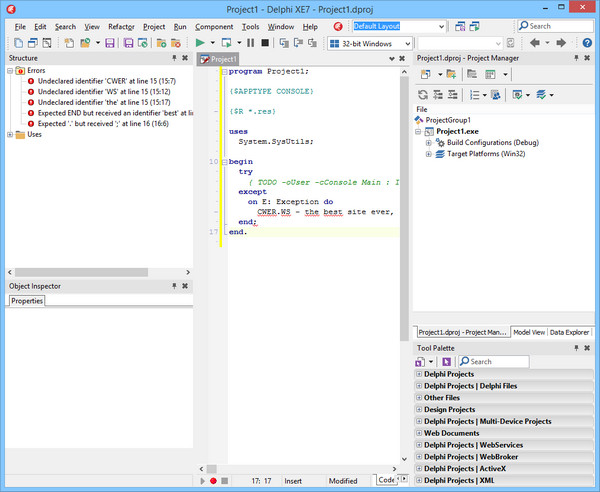Image resolution: width=600 pixels, height=492 pixels.
Task: Switch to the Data Explorer tab
Action: click(x=570, y=332)
